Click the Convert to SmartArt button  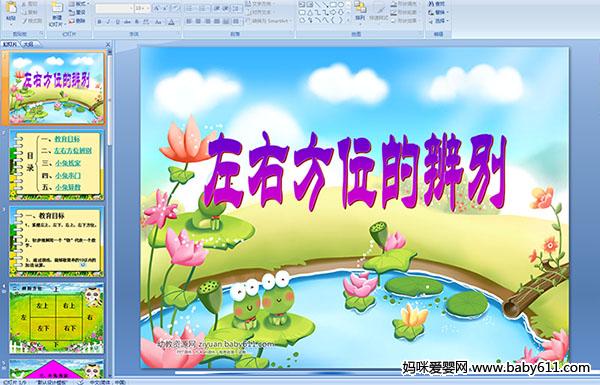269,21
